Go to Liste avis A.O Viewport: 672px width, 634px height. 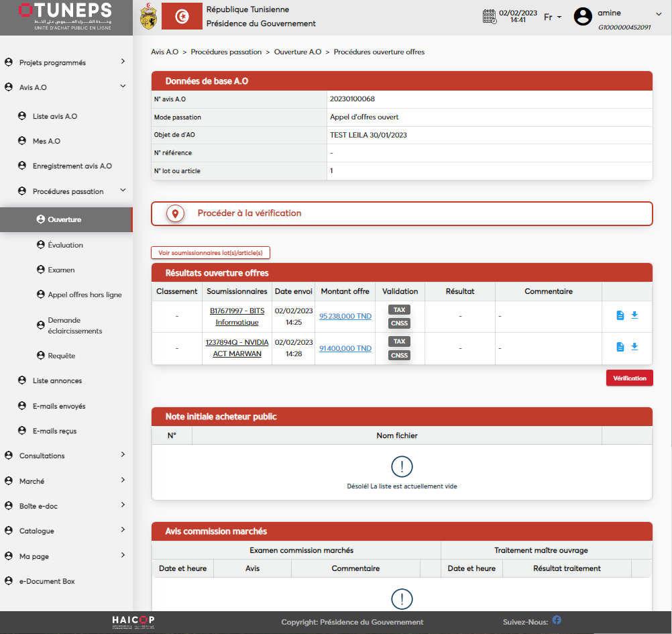point(55,116)
